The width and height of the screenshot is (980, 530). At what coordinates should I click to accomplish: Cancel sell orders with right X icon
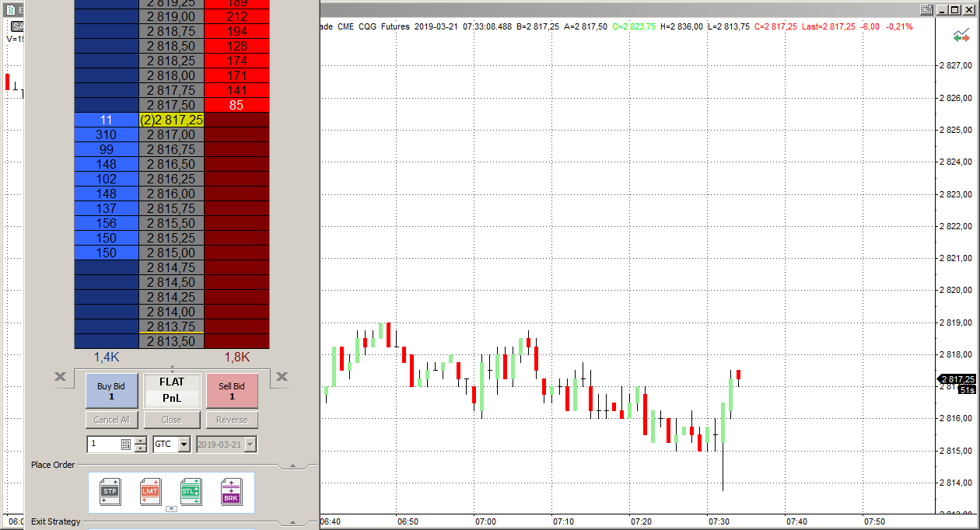coord(282,377)
